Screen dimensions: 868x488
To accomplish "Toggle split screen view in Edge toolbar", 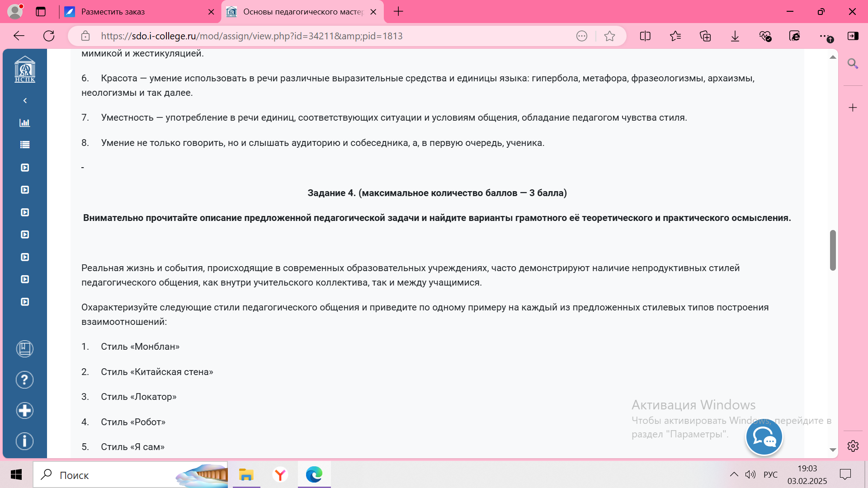I will point(645,36).
